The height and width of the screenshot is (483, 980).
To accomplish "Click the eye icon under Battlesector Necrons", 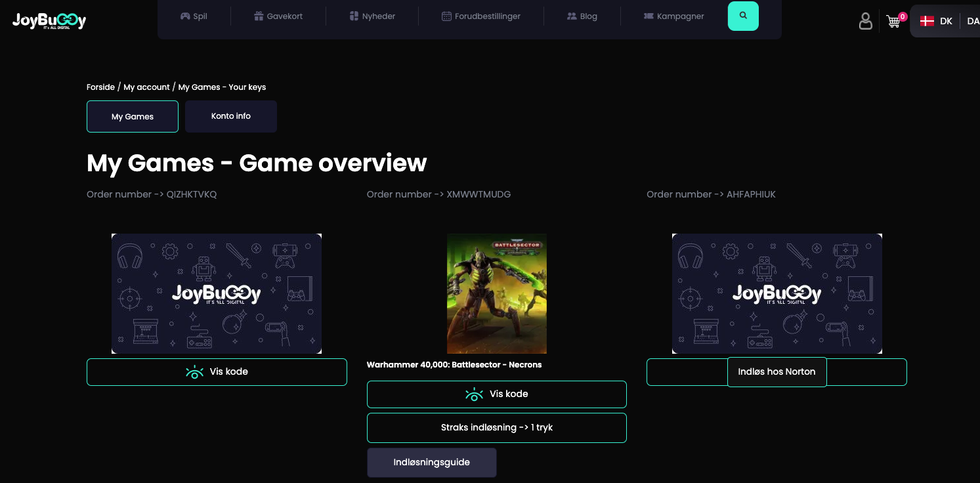I will pyautogui.click(x=474, y=394).
